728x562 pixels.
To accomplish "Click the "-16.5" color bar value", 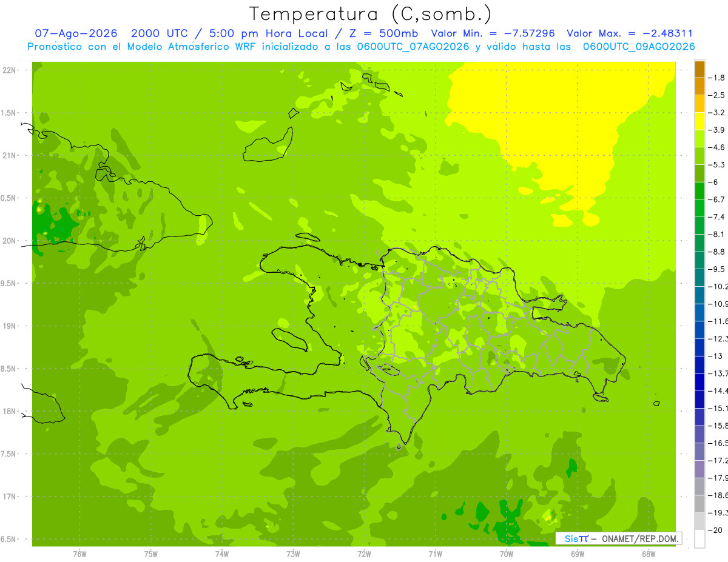I will click(x=717, y=443).
